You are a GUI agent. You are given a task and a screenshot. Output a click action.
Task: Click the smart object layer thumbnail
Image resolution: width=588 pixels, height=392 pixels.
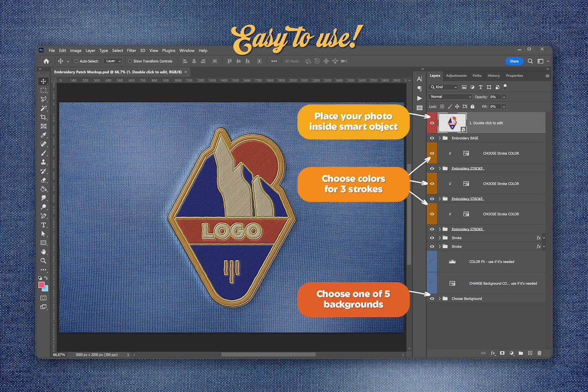452,123
